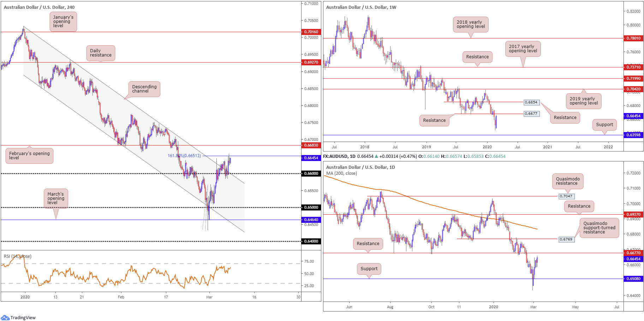
Task: Select the 0.66830 price label
Action: (311, 145)
